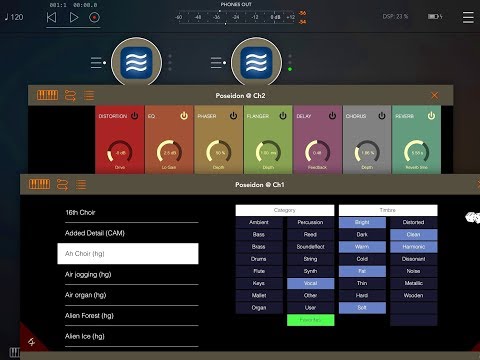Filter by Ambient category

click(259, 222)
